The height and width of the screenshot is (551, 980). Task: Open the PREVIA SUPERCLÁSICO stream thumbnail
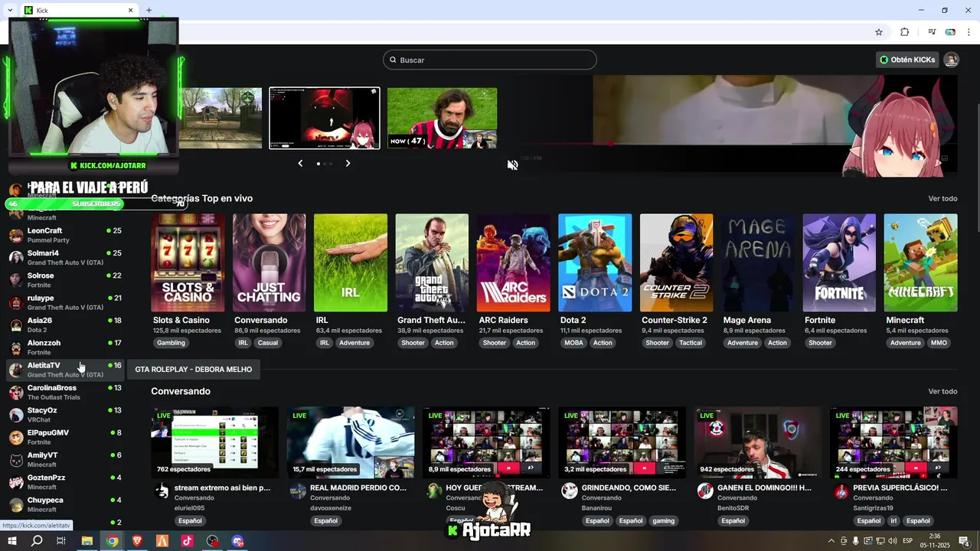894,442
